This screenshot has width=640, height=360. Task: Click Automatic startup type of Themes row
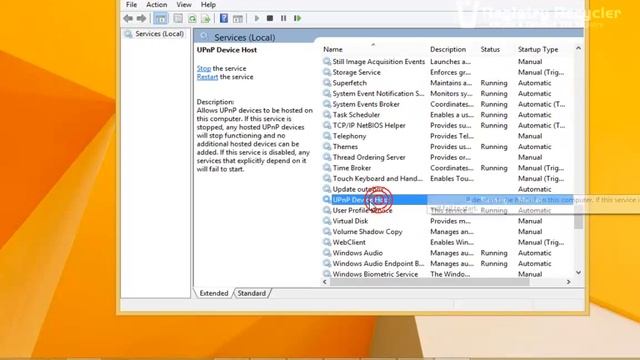535,147
